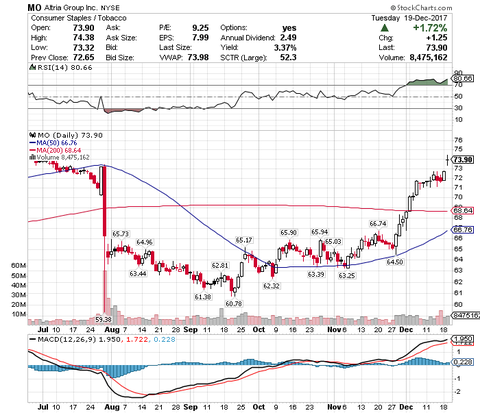The image size is (480, 413).
Task: Click the High value 74.38
Action: (x=84, y=38)
